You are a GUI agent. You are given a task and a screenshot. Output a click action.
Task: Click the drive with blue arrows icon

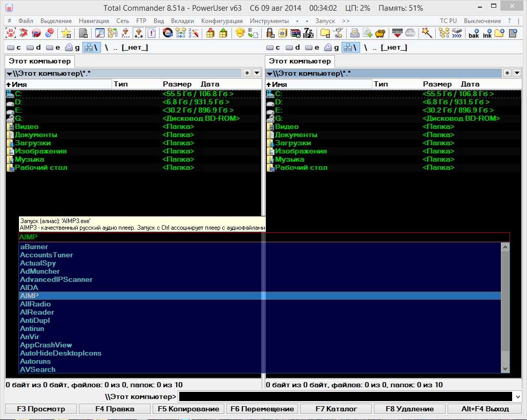(457, 33)
